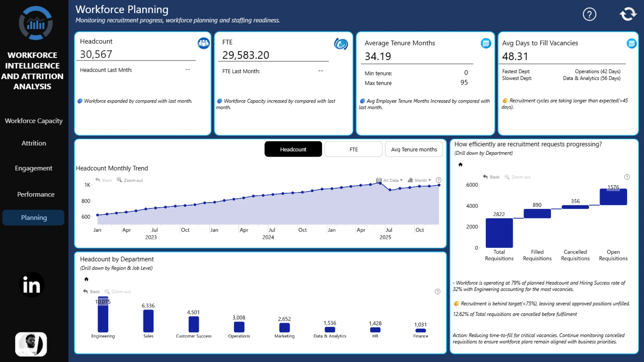
Task: Select the Engineering headcount bar
Action: (103, 315)
